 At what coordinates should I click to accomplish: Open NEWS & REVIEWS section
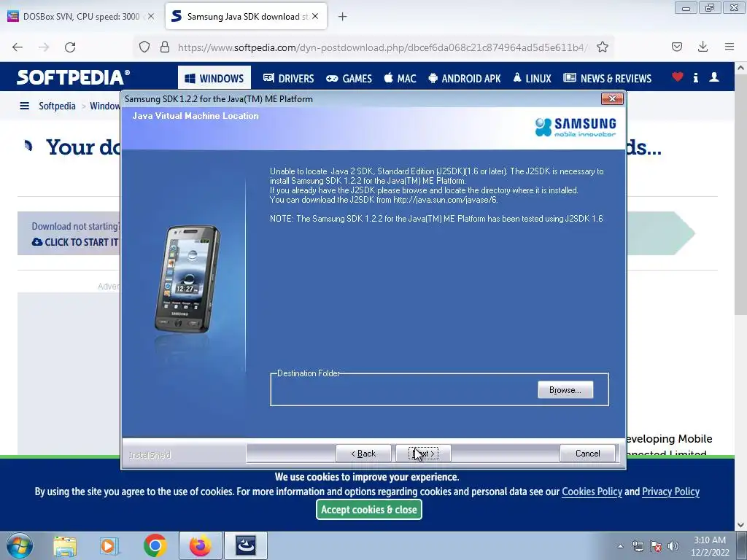coord(608,78)
